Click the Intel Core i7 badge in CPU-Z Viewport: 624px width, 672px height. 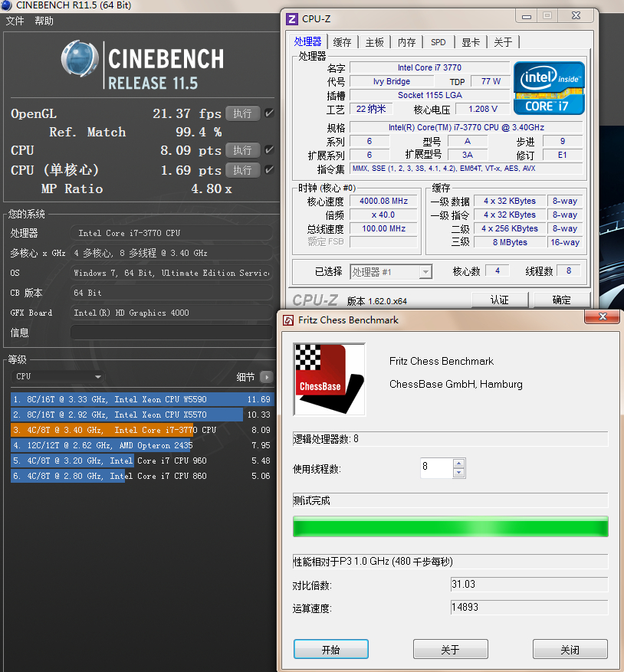coord(549,88)
